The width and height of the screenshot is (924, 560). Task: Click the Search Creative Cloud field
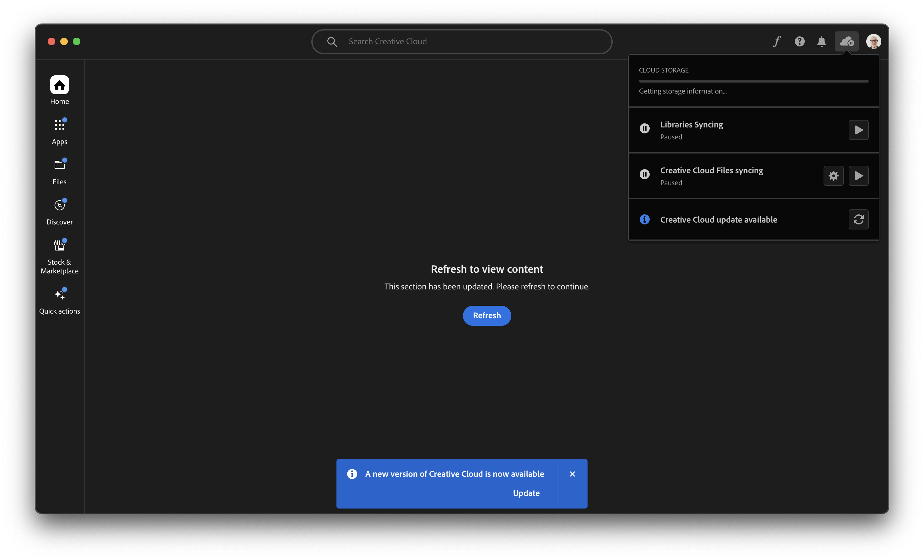coord(462,41)
